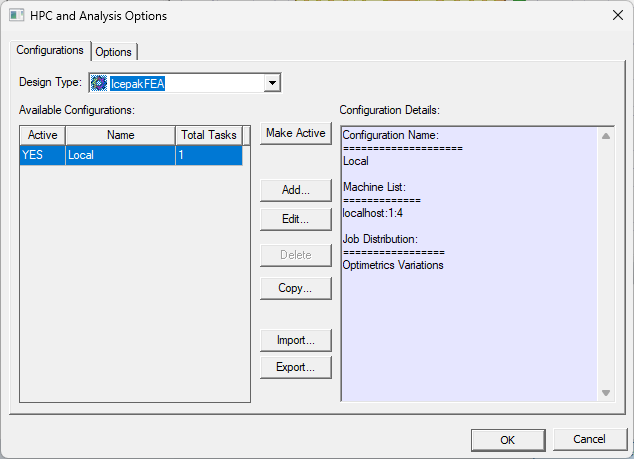Select the Configurations tab

pyautogui.click(x=50, y=50)
